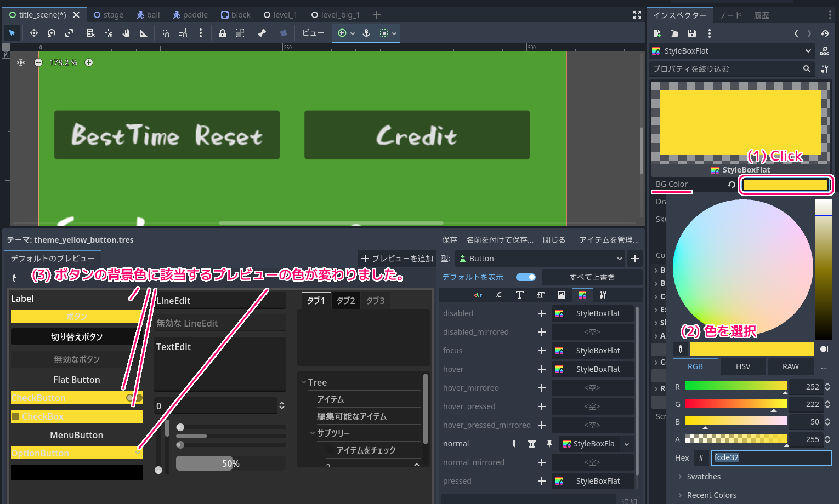
Task: Pick a color with the eyedropper icon
Action: click(681, 349)
